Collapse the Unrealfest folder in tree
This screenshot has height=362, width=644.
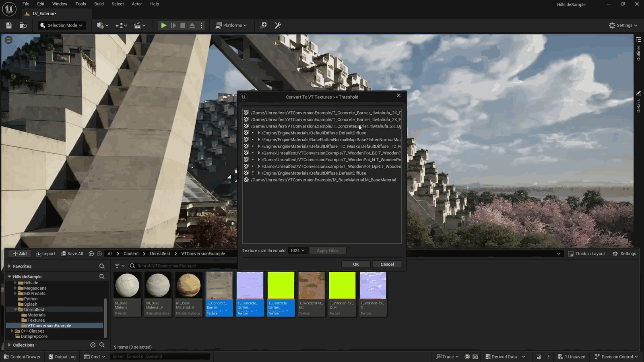click(15, 310)
